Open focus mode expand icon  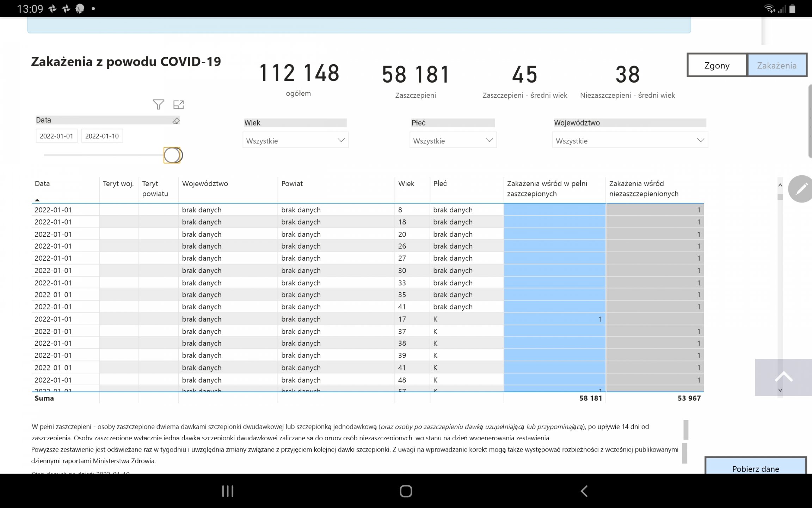pyautogui.click(x=179, y=104)
